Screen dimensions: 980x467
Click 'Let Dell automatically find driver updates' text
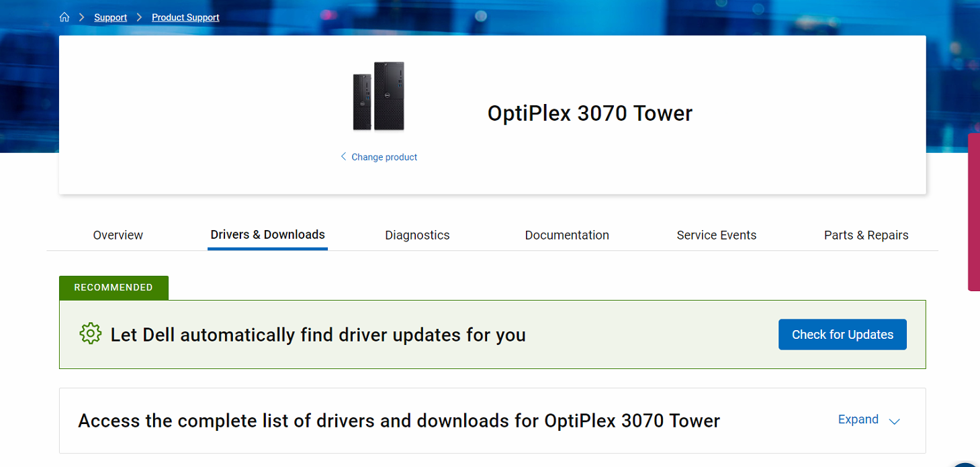click(x=318, y=335)
